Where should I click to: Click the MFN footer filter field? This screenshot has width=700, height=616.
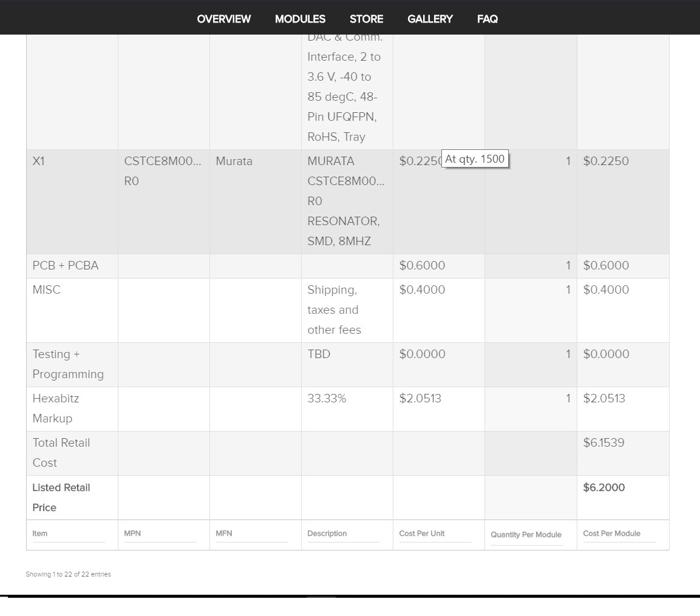click(252, 533)
